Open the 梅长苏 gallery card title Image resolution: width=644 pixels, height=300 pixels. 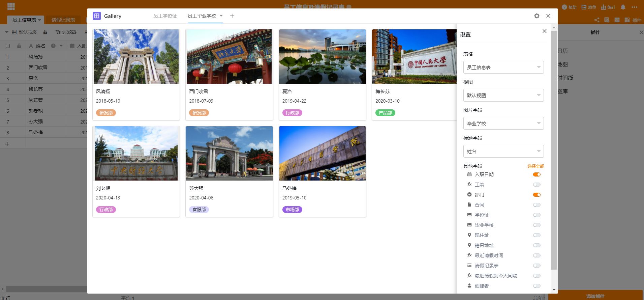(382, 91)
